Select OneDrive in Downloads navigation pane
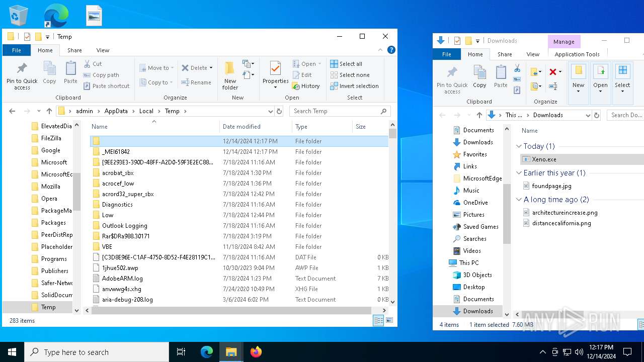Image resolution: width=644 pixels, height=362 pixels. [475, 203]
